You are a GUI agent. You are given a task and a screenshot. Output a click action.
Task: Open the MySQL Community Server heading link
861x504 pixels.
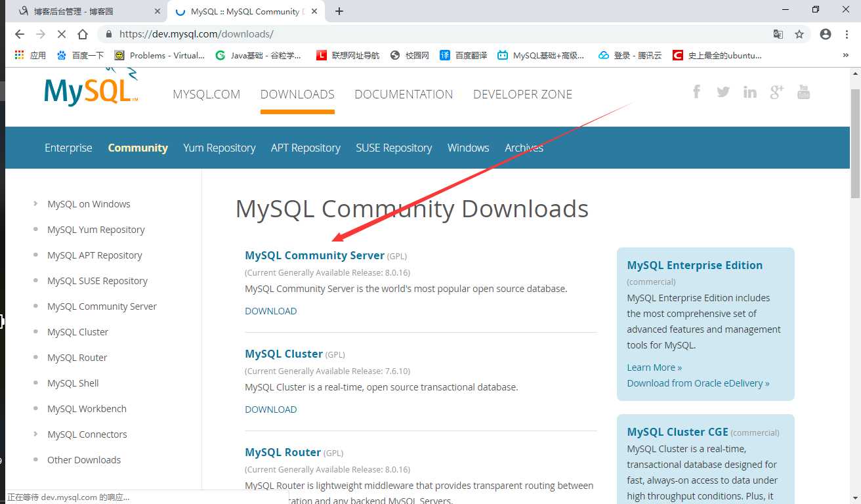point(314,255)
